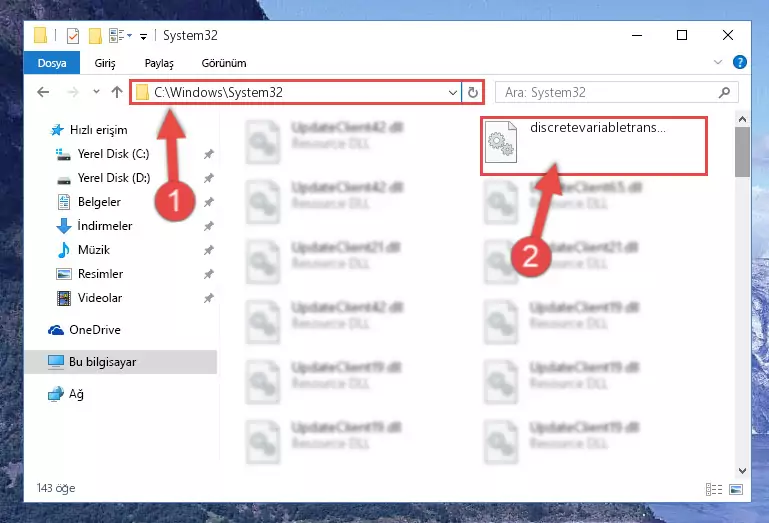The image size is (769, 523).
Task: Open Belgeler folder in sidebar
Action: [99, 202]
